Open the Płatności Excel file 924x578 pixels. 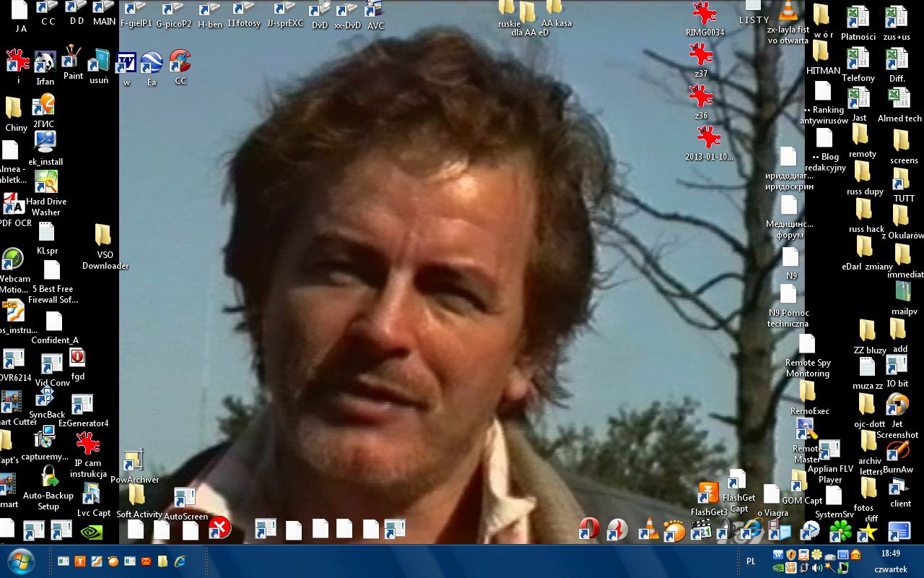(x=858, y=17)
